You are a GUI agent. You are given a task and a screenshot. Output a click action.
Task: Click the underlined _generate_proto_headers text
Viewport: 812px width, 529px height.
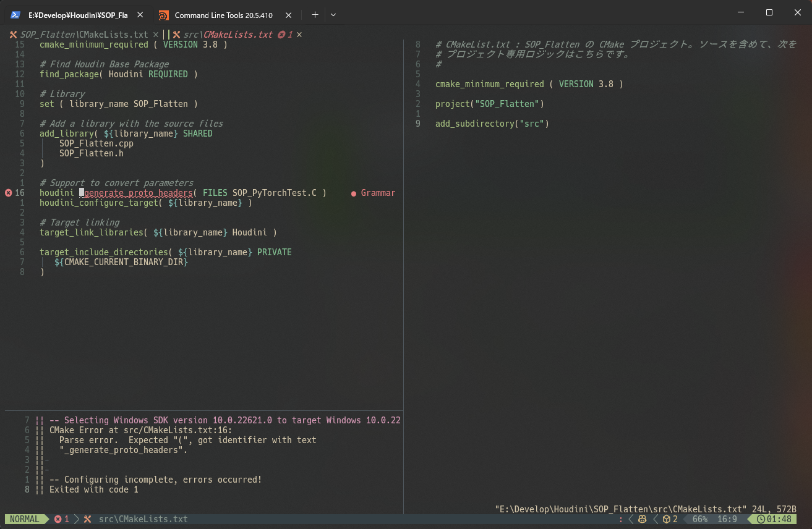tap(136, 193)
